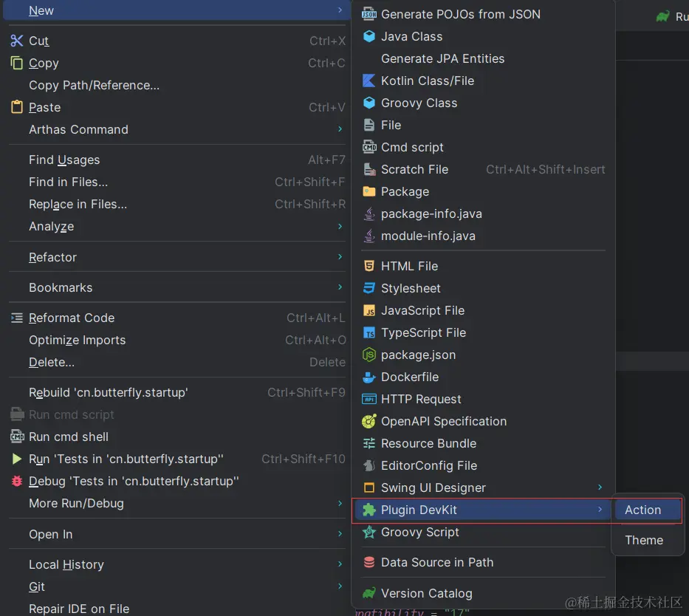689x616 pixels.
Task: Expand the More Run/Debug submenu arrow
Action: (340, 503)
